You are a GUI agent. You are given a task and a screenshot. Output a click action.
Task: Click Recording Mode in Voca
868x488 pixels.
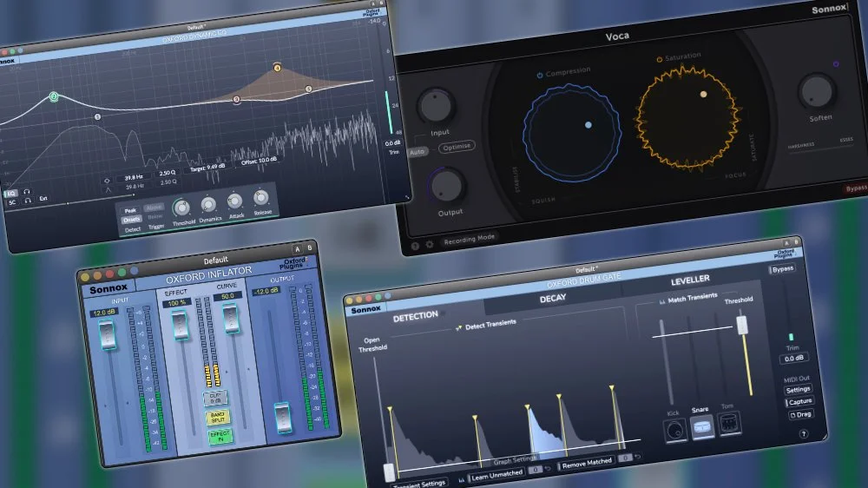(x=469, y=239)
